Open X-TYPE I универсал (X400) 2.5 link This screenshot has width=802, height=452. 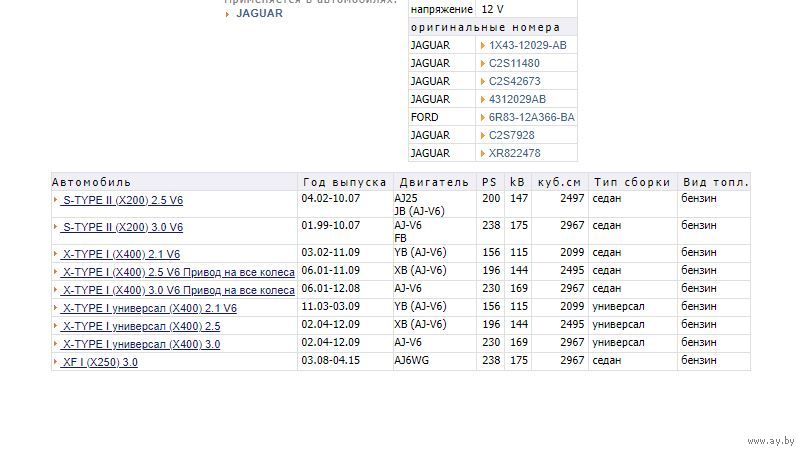click(x=141, y=326)
